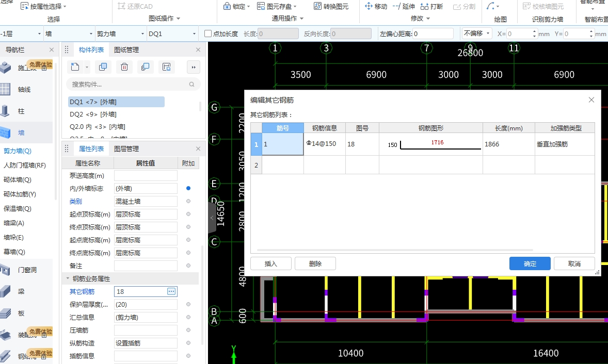The height and width of the screenshot is (364, 608).
Task: Switch to the Layer Management (图层管理) tab
Action: tap(126, 148)
